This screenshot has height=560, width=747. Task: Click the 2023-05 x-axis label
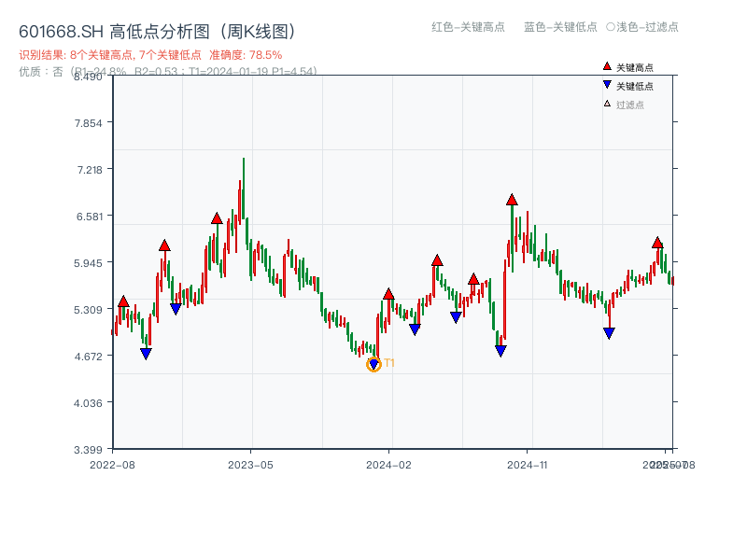[250, 465]
